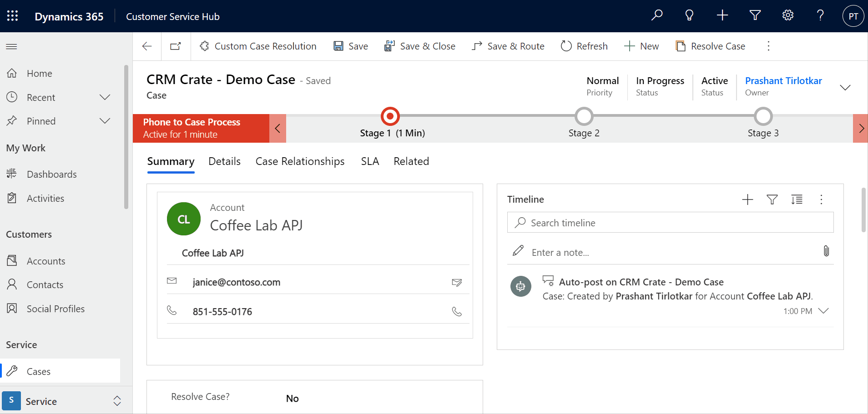Attach a file with the paperclip icon
Screen dimensions: 868x414
[826, 251]
